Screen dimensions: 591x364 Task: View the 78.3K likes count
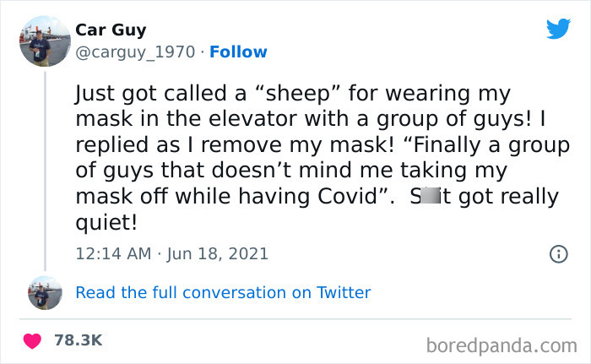pos(78,340)
